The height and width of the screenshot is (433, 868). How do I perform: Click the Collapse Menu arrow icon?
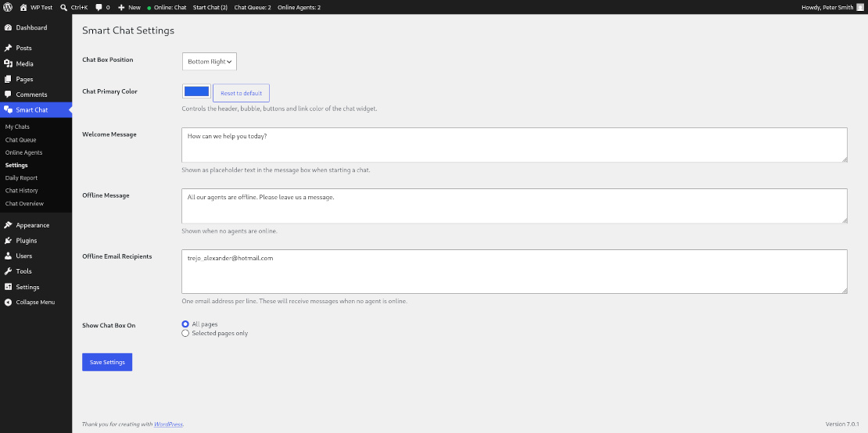coord(8,302)
